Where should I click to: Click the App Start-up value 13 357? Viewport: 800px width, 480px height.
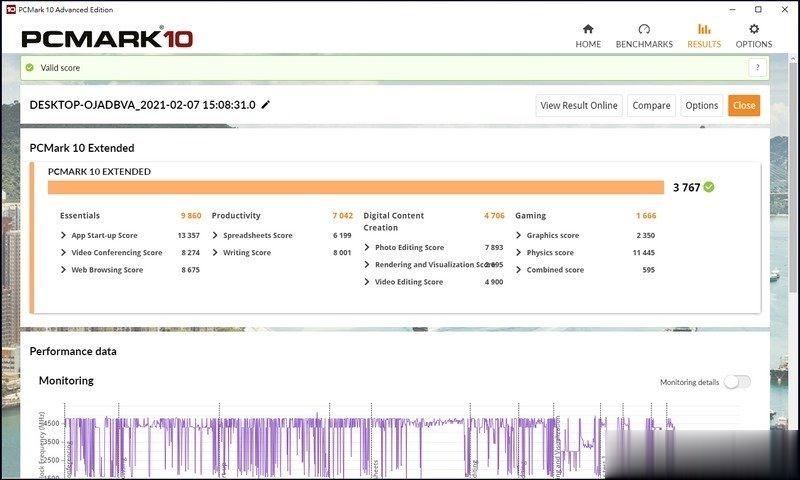(x=188, y=235)
